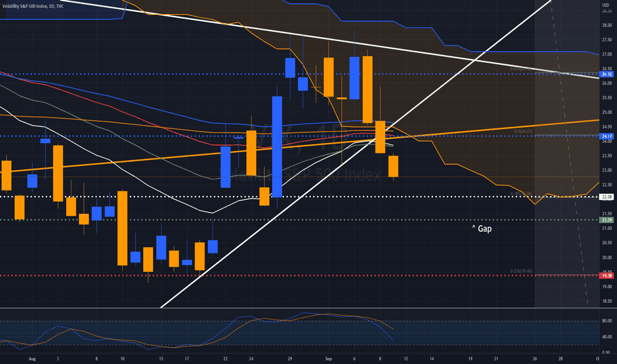Click the '^ Gap' text annotation
617x364 pixels.
click(482, 228)
